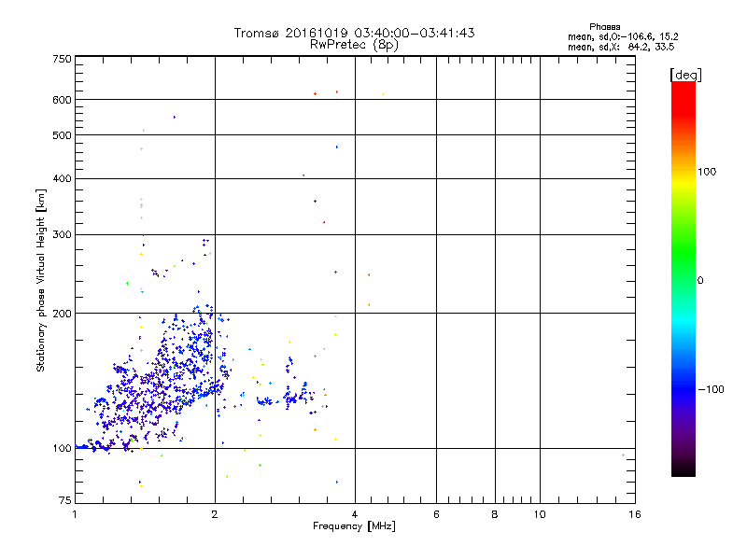Image resolution: width=747 pixels, height=560 pixels.
Task: Click the phase colorbar's vertical gradient
Action: 684,279
